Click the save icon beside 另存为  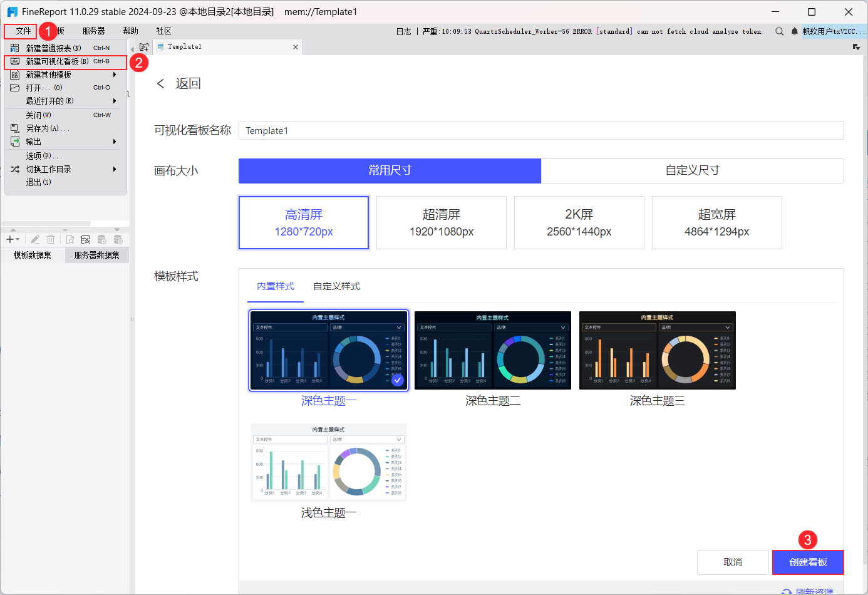click(x=15, y=128)
